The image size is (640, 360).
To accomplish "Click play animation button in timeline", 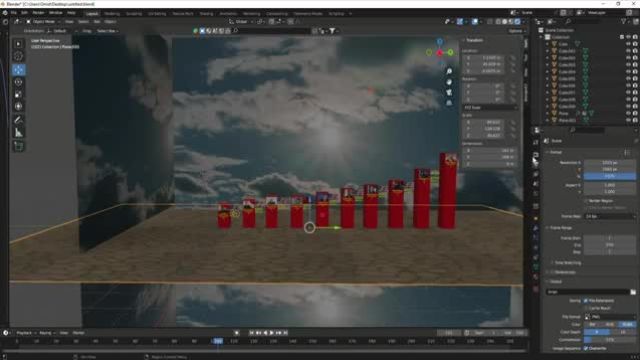I will point(272,333).
